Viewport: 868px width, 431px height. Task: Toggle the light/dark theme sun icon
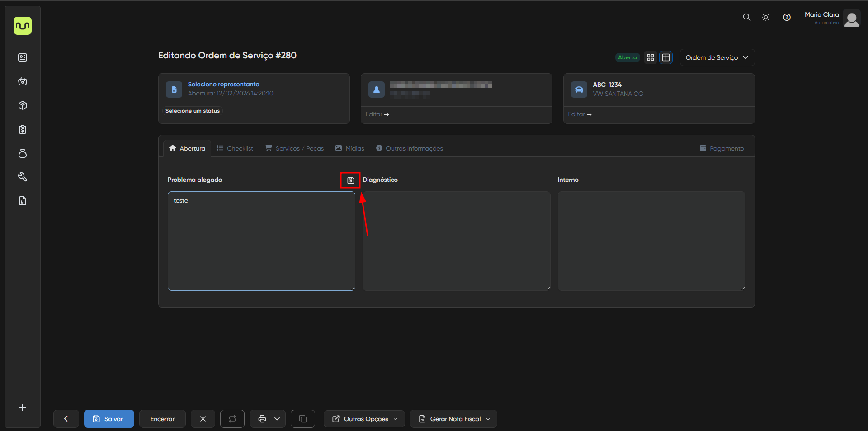[x=766, y=17]
